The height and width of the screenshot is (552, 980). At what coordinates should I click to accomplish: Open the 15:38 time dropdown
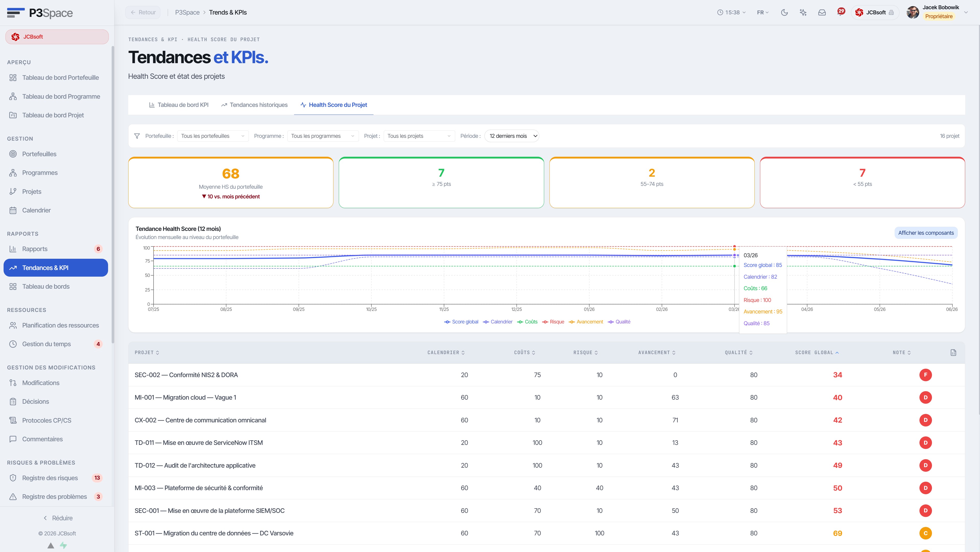[x=731, y=13]
